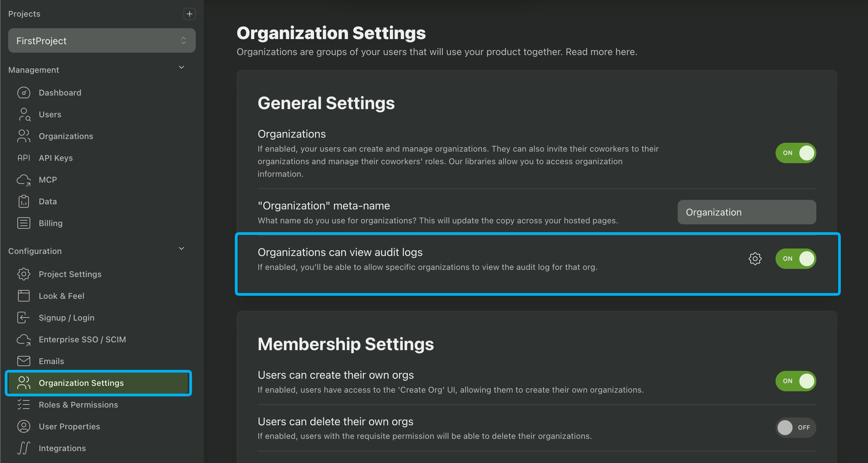Collapse the Management section
Screen dimensions: 868x463
tap(181, 67)
